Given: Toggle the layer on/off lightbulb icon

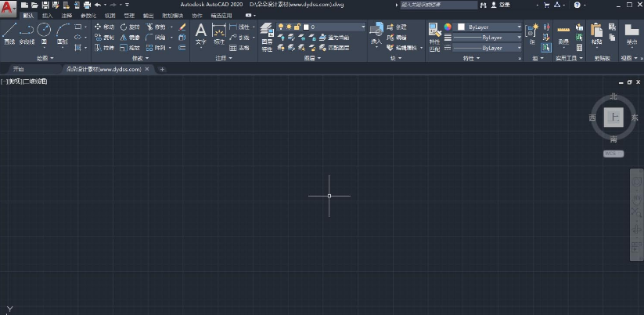Looking at the screenshot, I should (x=281, y=27).
